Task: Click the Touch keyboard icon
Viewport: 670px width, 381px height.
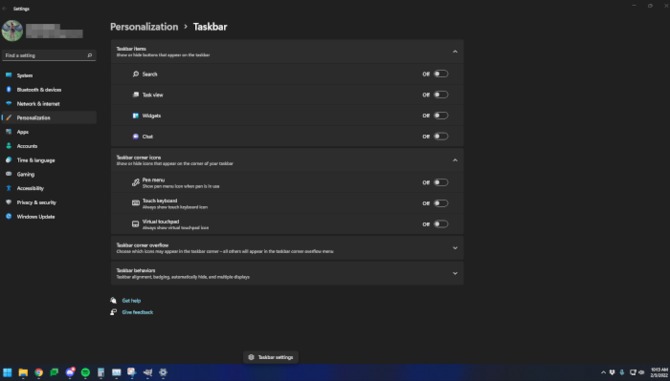Action: coord(135,203)
